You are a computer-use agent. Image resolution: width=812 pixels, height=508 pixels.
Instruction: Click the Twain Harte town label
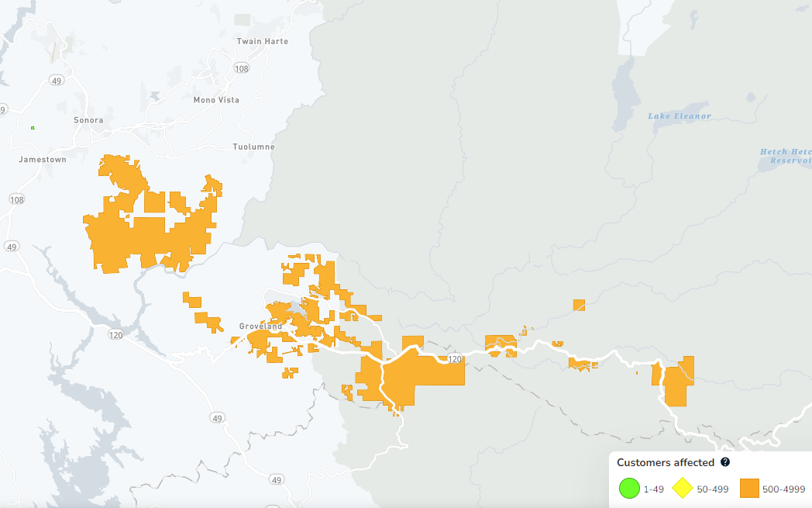point(262,41)
